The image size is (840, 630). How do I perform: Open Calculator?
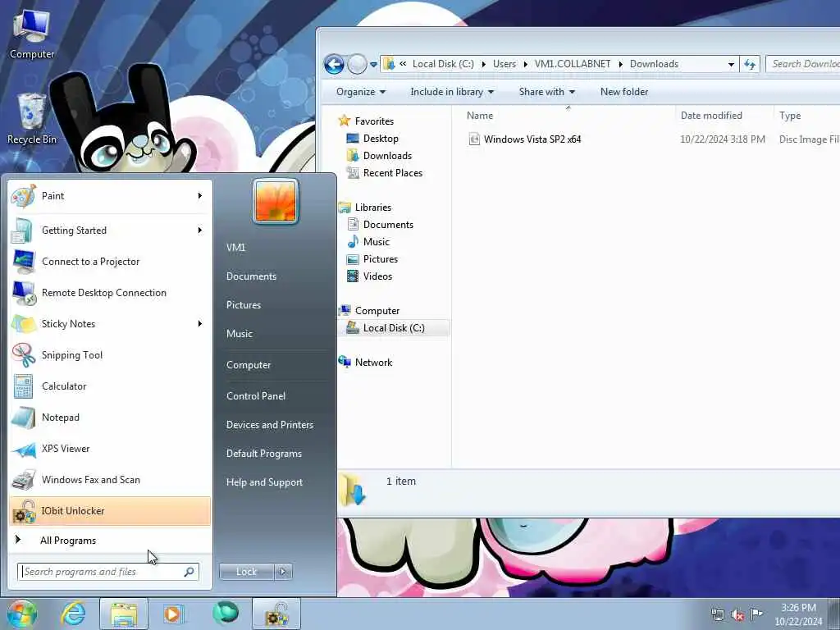point(110,386)
